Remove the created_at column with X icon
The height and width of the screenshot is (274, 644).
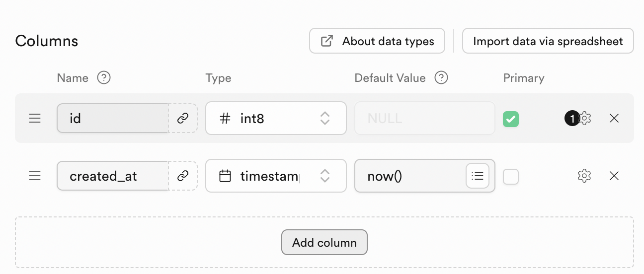click(614, 176)
